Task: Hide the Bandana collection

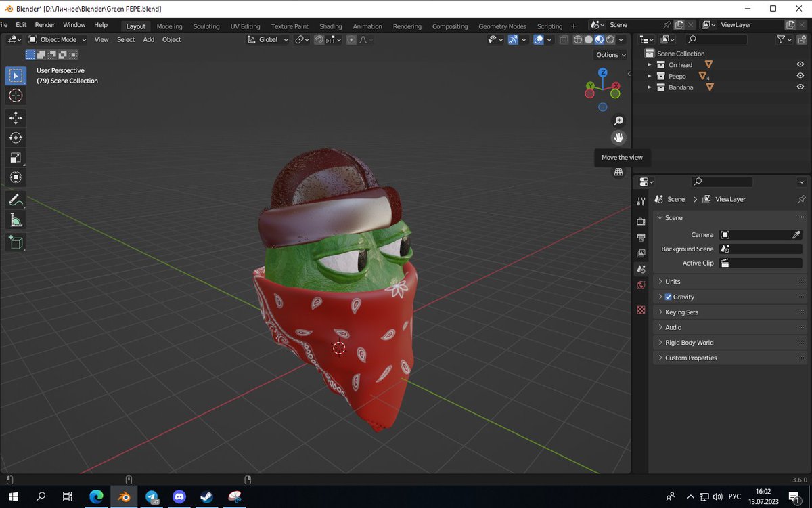Action: tap(800, 87)
